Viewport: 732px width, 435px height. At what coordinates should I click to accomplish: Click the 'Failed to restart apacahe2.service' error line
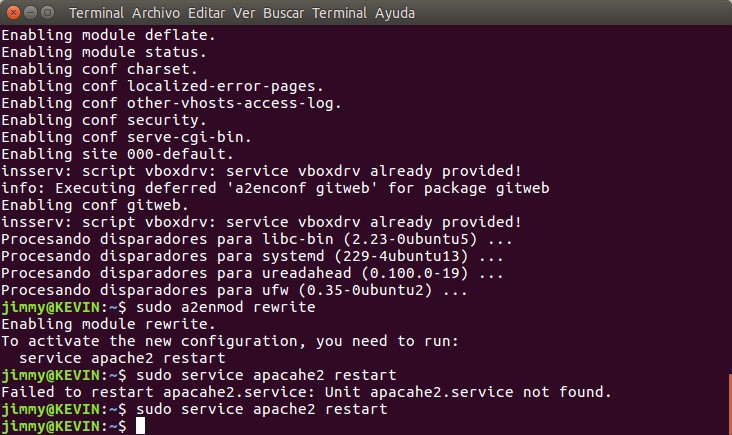pyautogui.click(x=306, y=392)
